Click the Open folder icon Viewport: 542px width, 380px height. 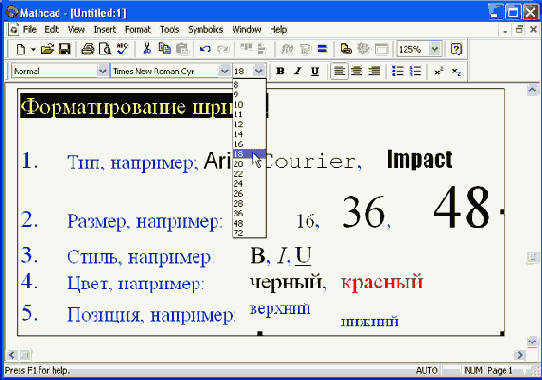(x=47, y=49)
